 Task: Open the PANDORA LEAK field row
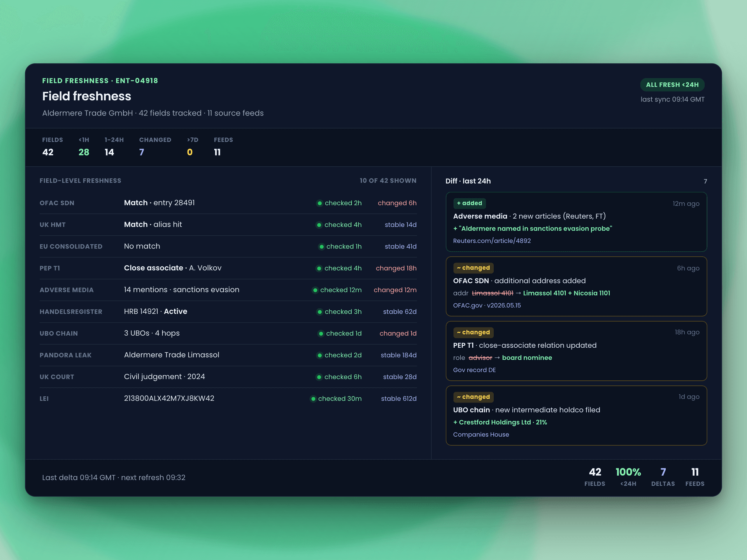(228, 355)
